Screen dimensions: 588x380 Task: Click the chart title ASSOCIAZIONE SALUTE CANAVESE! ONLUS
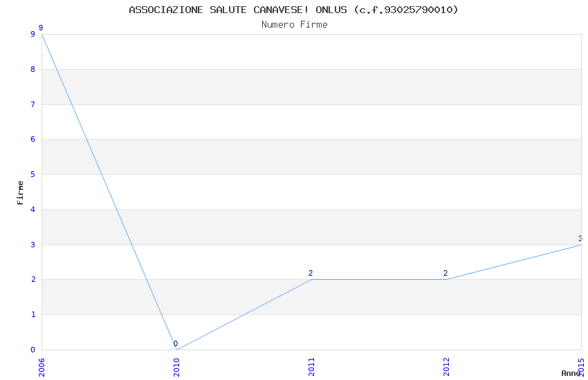coord(293,10)
